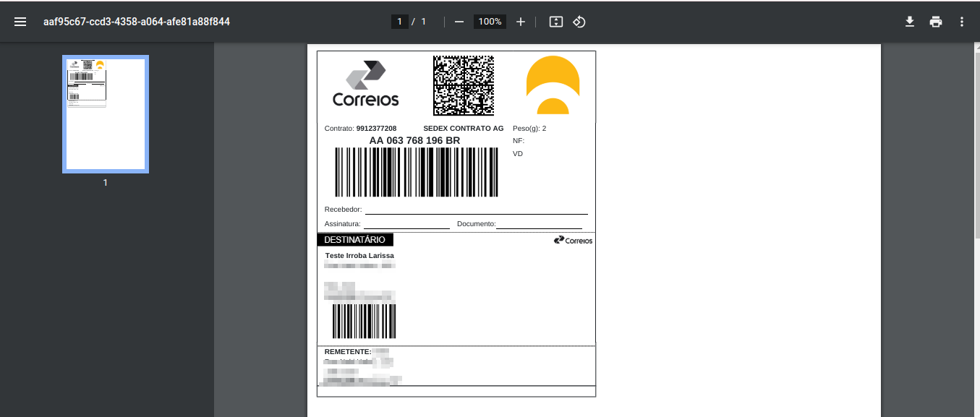Click the small Correios logo beside DESTINATÁRIO
980x417 pixels.
573,241
